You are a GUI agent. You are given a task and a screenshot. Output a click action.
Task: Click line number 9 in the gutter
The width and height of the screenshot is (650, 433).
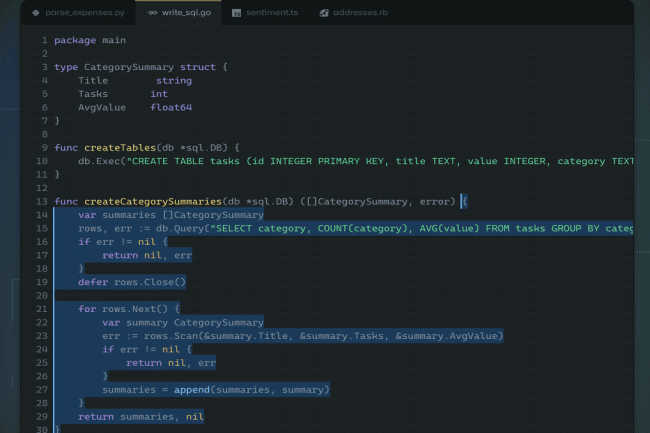pyautogui.click(x=44, y=147)
